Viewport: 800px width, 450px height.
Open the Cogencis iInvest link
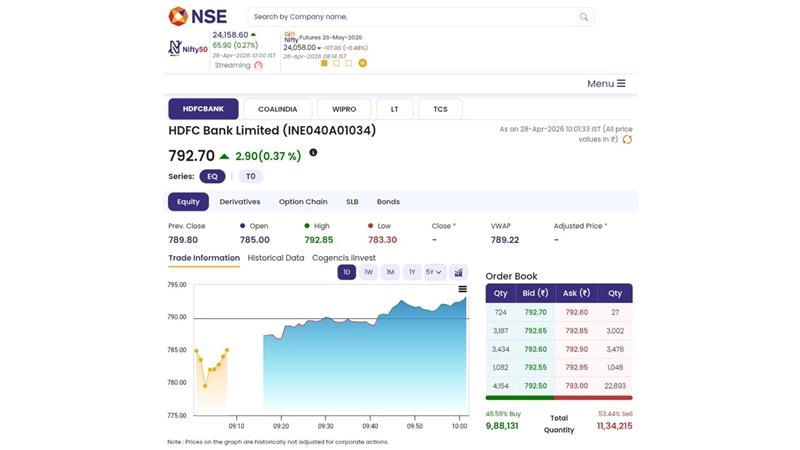click(x=344, y=258)
